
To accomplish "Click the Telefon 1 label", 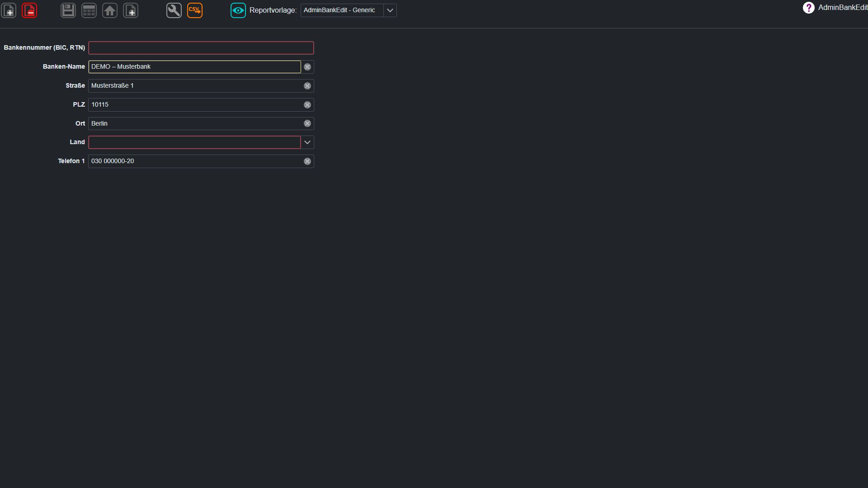I will [x=71, y=161].
